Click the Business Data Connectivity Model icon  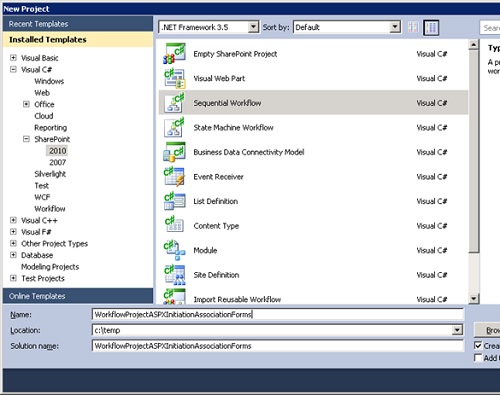[174, 152]
